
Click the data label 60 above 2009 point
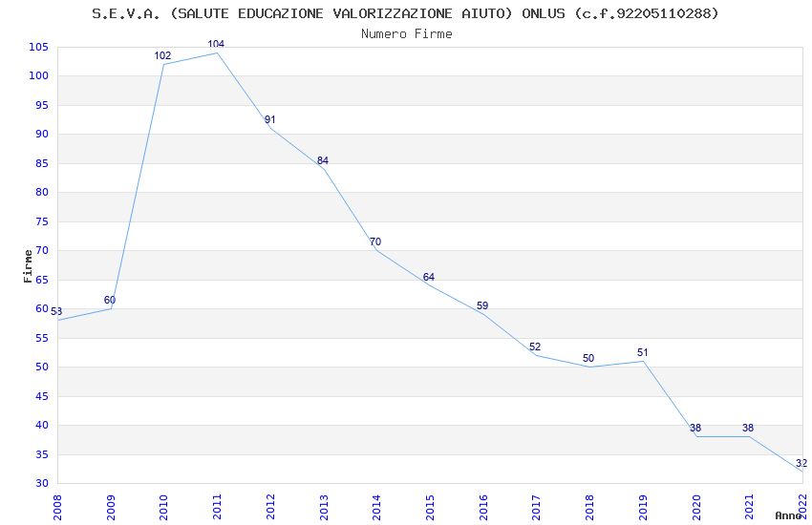(x=110, y=300)
